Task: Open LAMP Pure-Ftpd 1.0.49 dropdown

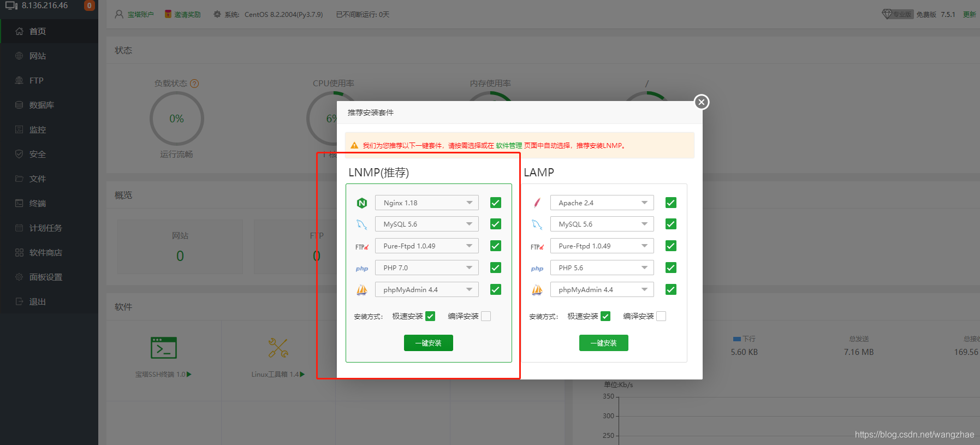Action: coord(602,246)
